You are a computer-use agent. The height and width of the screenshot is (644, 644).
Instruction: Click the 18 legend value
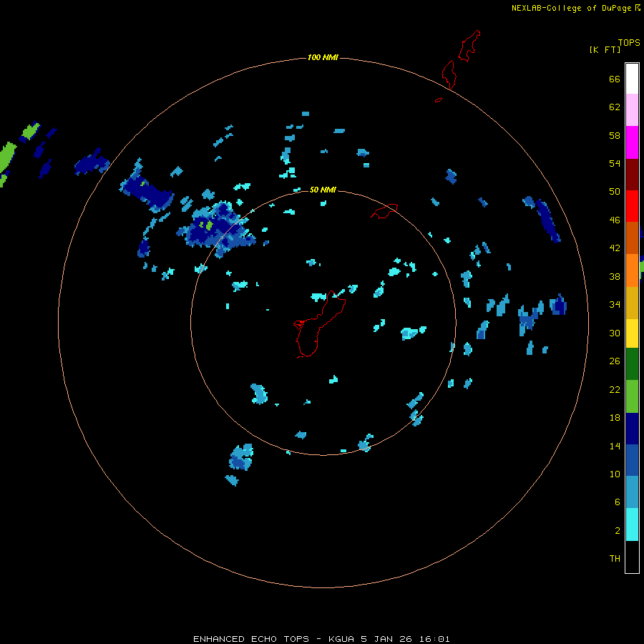click(x=615, y=418)
